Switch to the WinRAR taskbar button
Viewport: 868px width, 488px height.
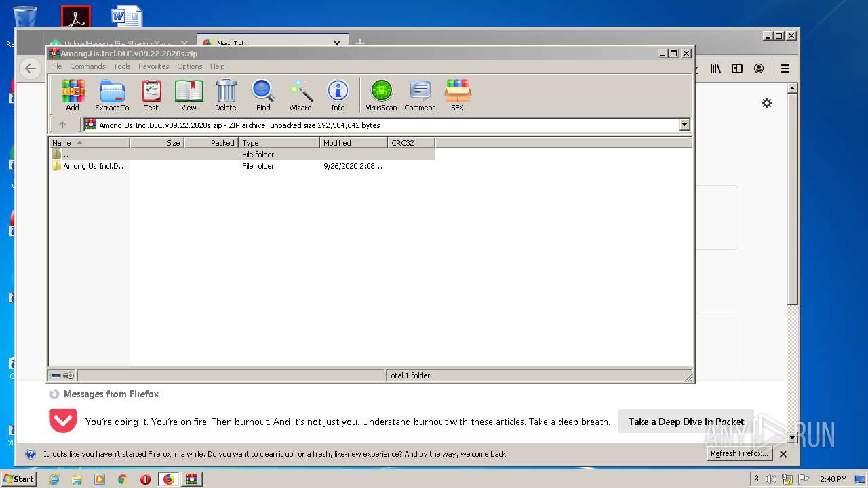191,479
